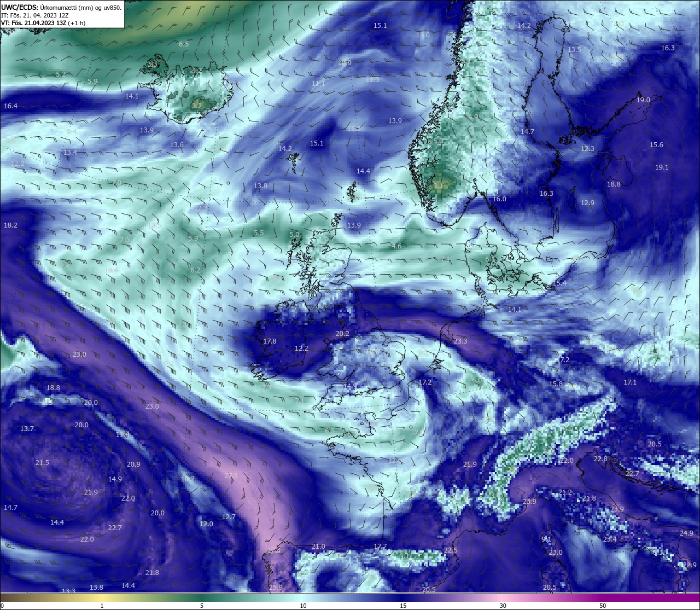Click the map value 15.6
The height and width of the screenshot is (610, 700).
(x=656, y=144)
